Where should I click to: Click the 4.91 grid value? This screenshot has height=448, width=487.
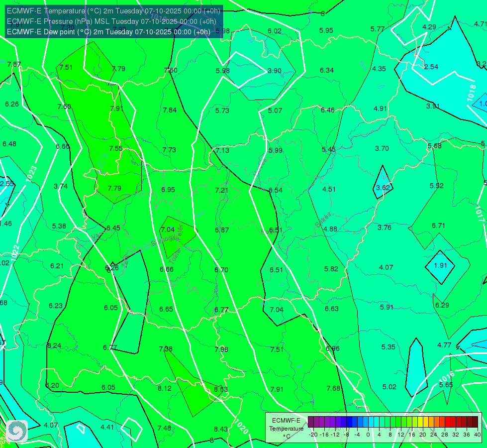tap(380, 109)
